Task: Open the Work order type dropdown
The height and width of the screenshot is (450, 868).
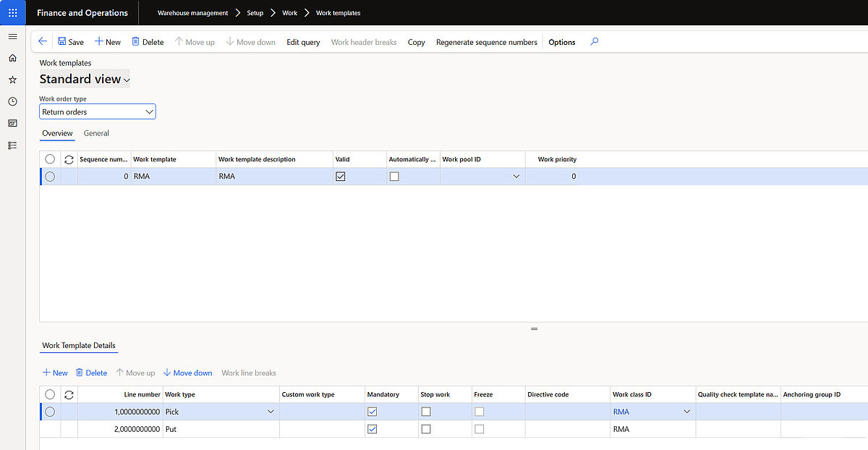Action: coord(150,111)
